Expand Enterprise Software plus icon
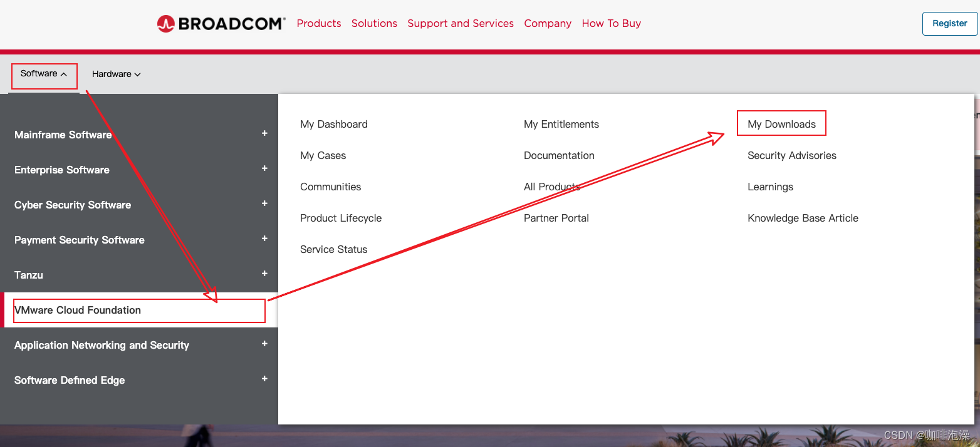Viewport: 980px width, 447px height. pos(264,168)
